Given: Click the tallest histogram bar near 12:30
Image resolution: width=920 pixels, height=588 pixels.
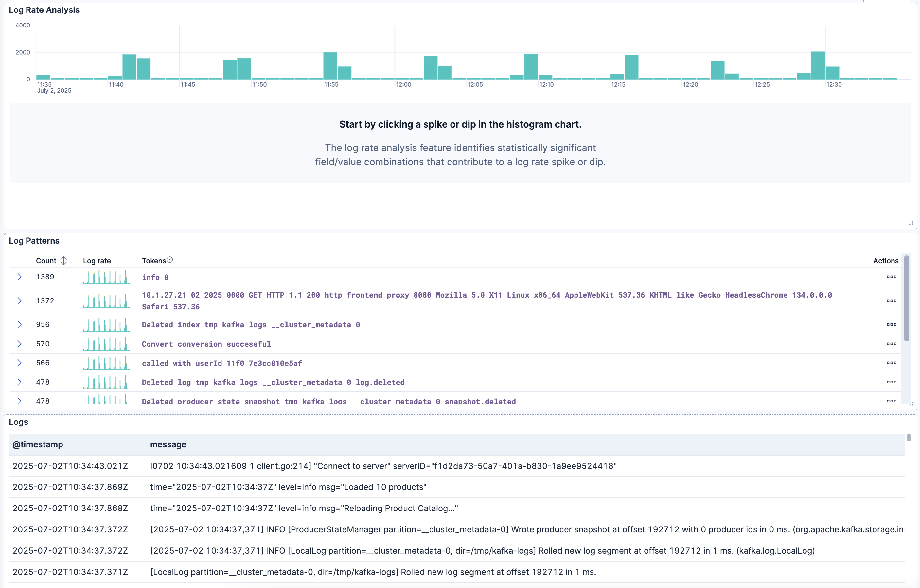Looking at the screenshot, I should tap(818, 65).
